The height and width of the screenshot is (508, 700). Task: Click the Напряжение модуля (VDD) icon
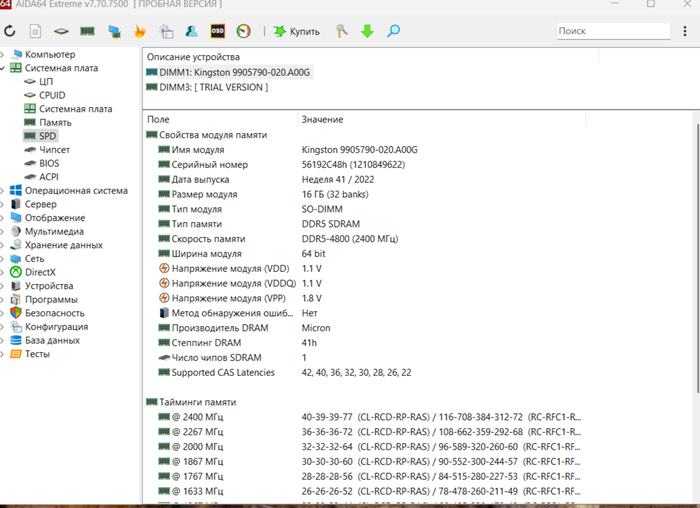pos(164,269)
